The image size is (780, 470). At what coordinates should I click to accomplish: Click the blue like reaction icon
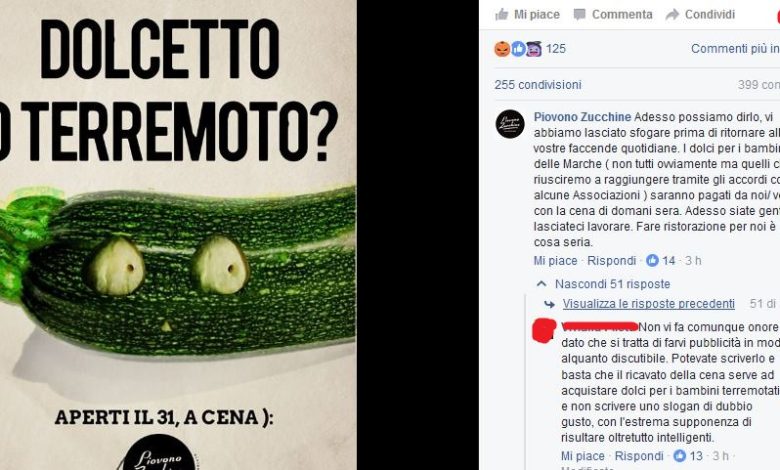(x=518, y=49)
